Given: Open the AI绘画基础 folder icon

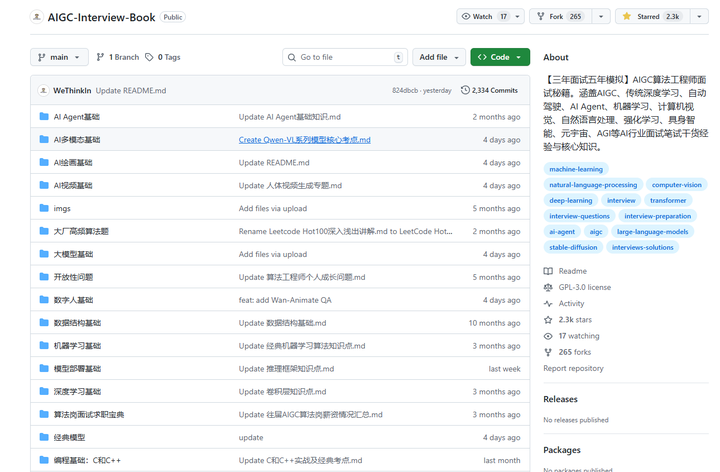Looking at the screenshot, I should pos(44,162).
